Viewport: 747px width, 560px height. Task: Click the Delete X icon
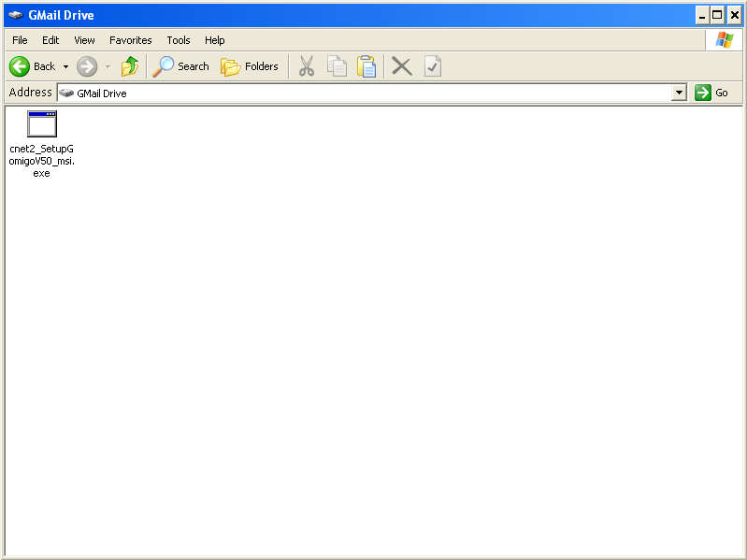click(402, 66)
